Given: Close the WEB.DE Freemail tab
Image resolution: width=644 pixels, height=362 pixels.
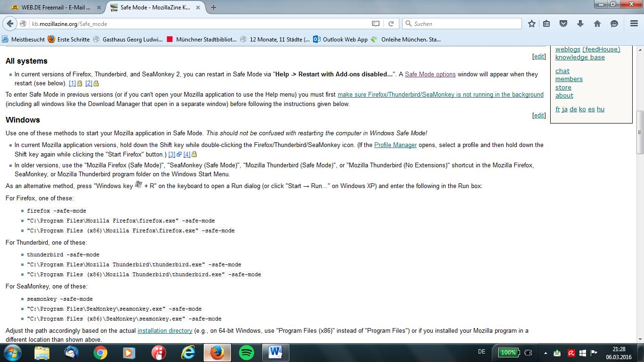Looking at the screenshot, I should tap(99, 8).
